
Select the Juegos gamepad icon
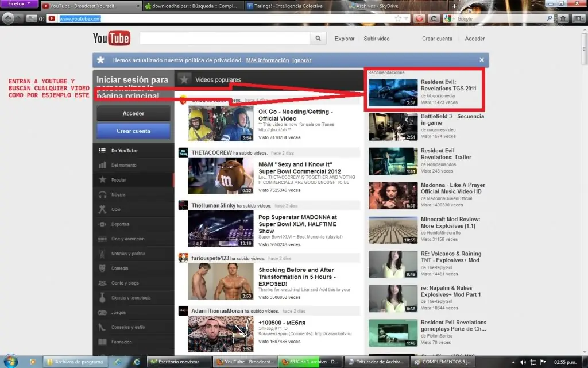tap(102, 312)
